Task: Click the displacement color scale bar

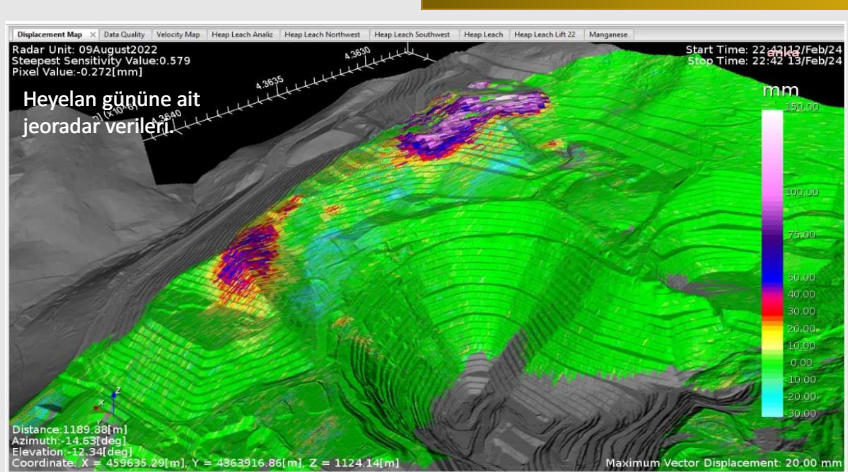Action: tap(774, 262)
